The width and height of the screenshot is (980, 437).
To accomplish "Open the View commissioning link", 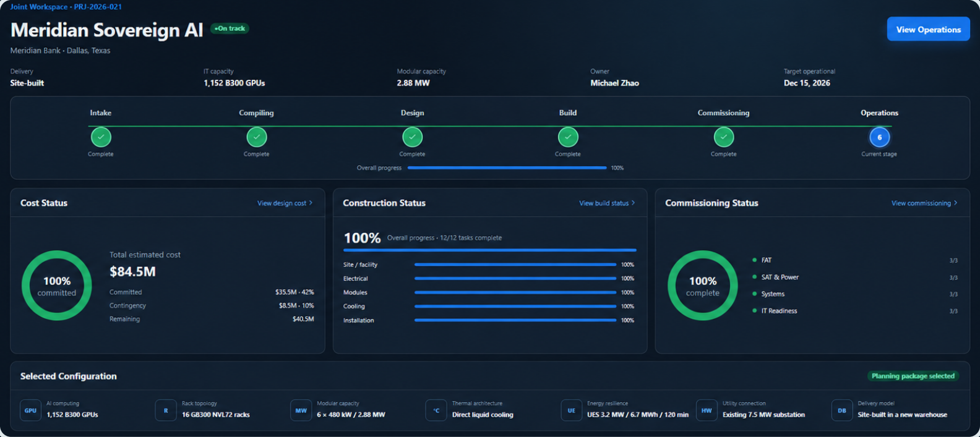I will tap(924, 203).
